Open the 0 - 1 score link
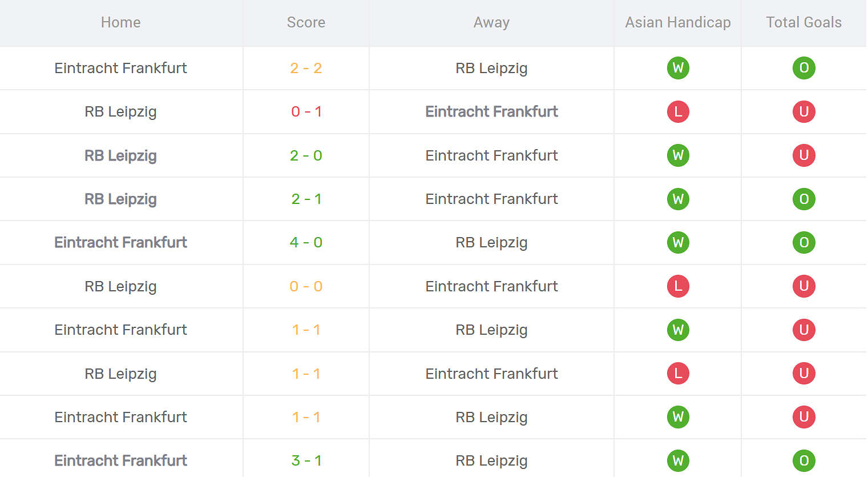The image size is (868, 477). (x=306, y=111)
